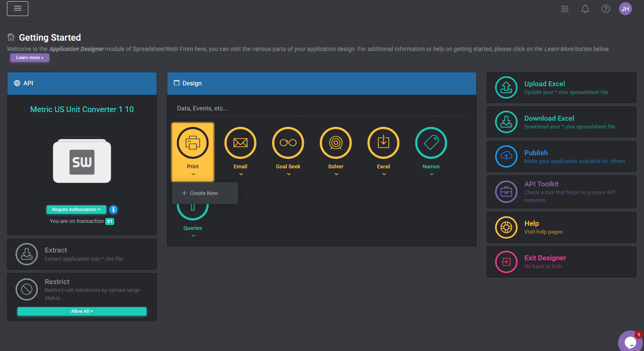Click the Publish cloud icon

click(x=506, y=156)
